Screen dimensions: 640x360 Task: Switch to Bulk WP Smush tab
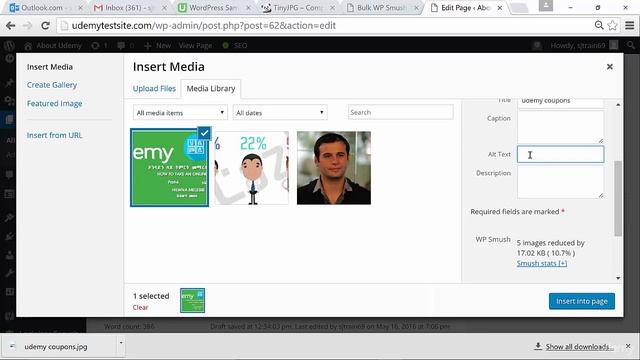pos(382,8)
